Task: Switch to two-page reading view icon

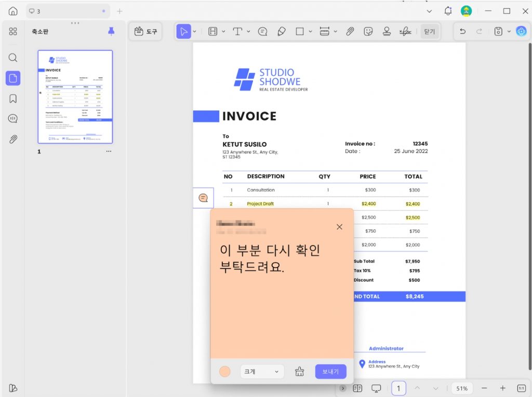Action: pyautogui.click(x=357, y=388)
